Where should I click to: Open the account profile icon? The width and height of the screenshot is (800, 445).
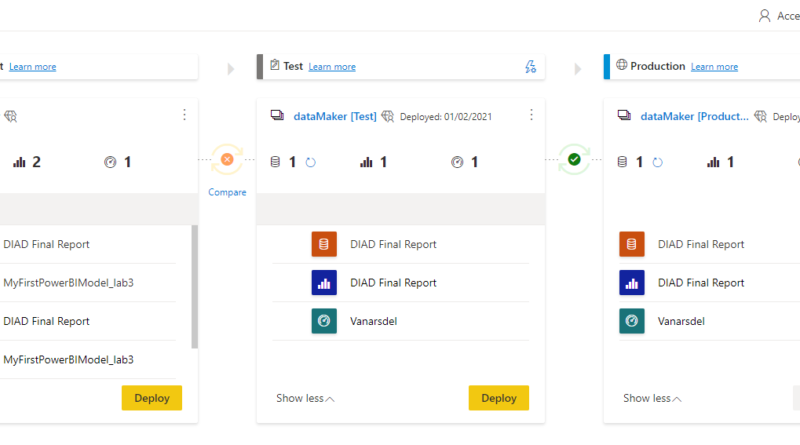click(x=765, y=15)
